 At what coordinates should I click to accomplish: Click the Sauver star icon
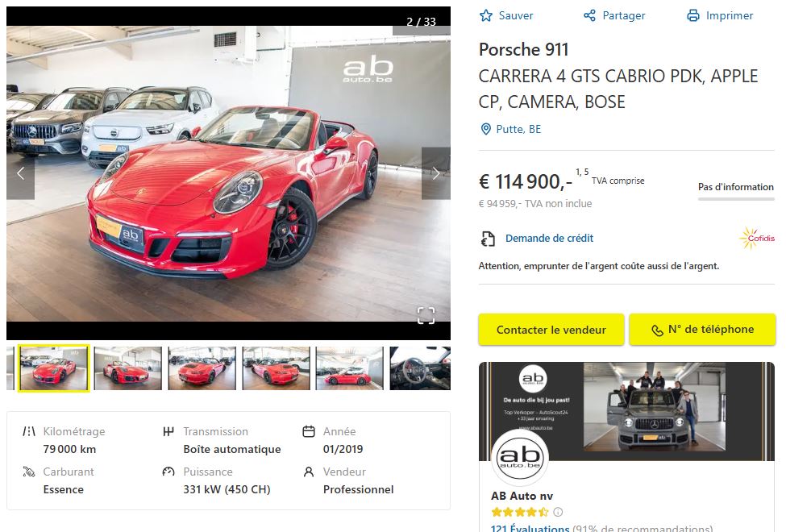(486, 15)
